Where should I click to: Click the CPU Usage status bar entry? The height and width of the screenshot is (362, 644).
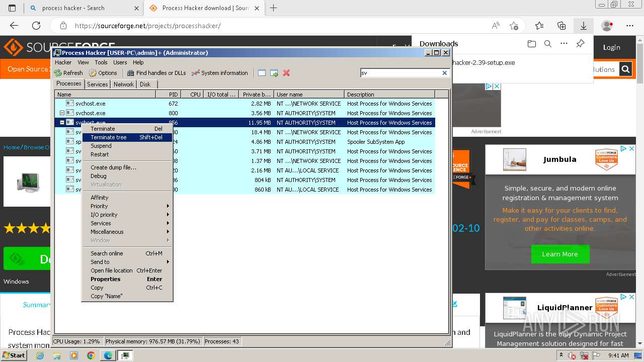77,341
